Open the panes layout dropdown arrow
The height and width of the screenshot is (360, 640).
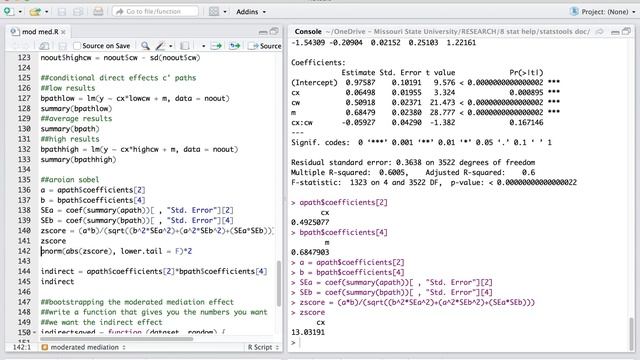coord(225,12)
